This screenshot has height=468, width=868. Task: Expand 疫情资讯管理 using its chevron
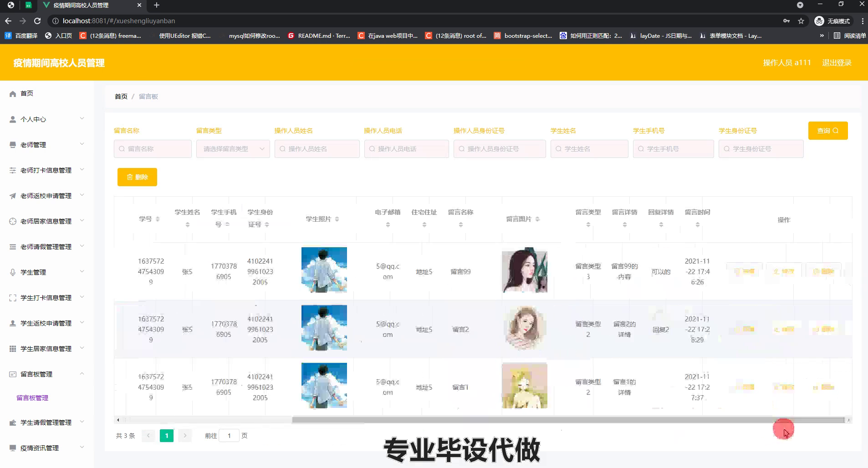[82, 448]
